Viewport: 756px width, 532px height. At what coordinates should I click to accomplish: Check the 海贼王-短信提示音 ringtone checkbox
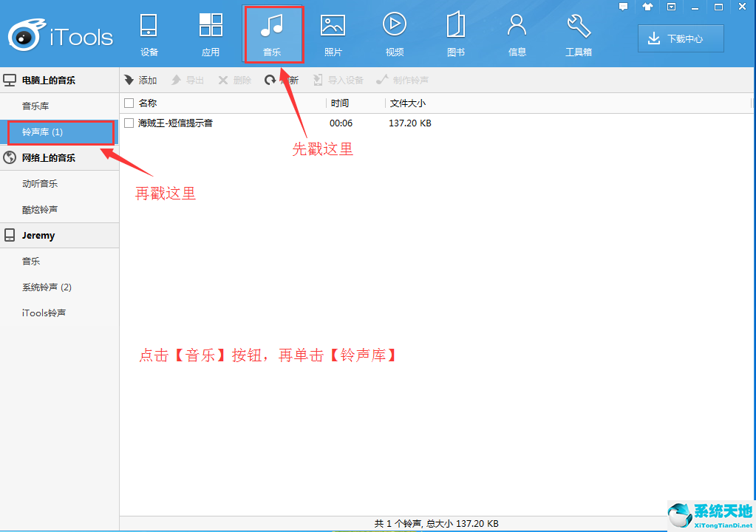tap(129, 123)
